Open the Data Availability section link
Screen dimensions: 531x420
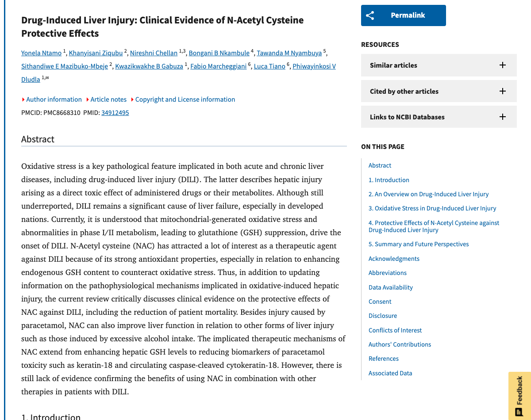click(390, 287)
